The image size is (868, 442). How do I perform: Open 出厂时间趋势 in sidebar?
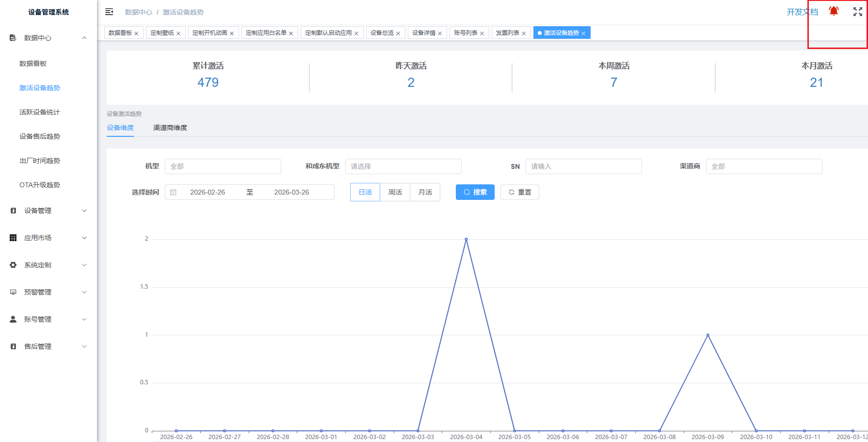(x=40, y=161)
